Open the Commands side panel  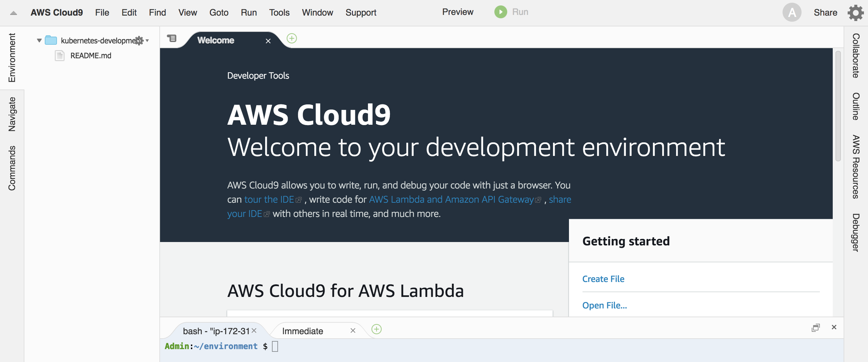(x=12, y=168)
